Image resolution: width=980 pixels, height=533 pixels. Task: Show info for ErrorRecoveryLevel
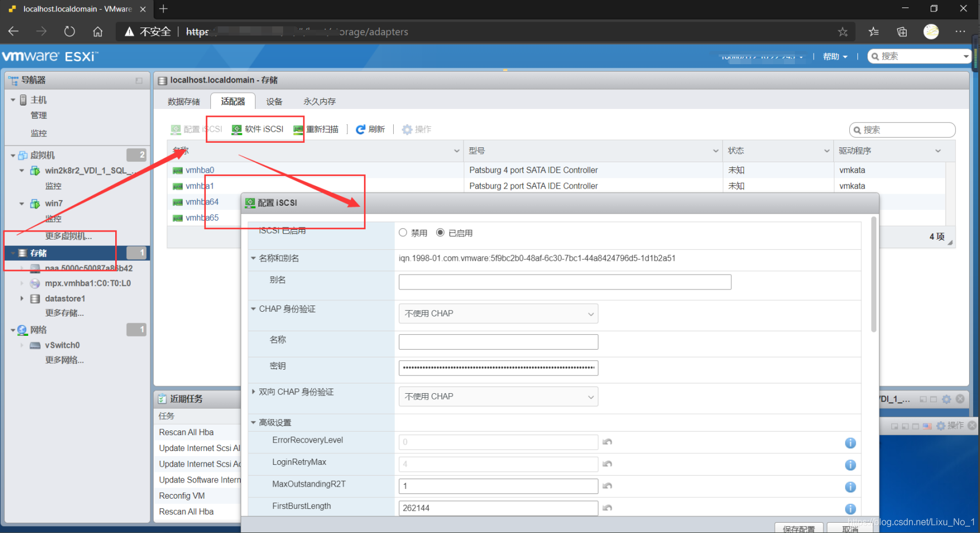850,443
